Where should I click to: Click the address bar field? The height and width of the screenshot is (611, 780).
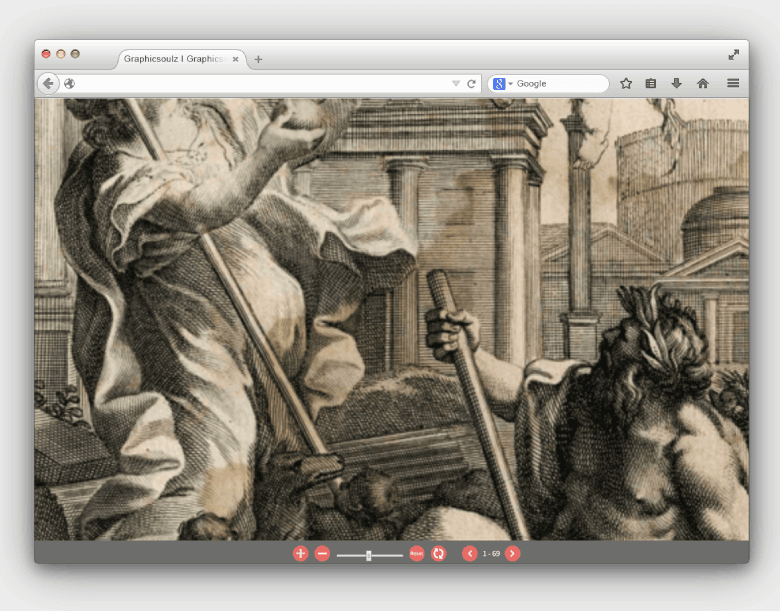tap(261, 84)
